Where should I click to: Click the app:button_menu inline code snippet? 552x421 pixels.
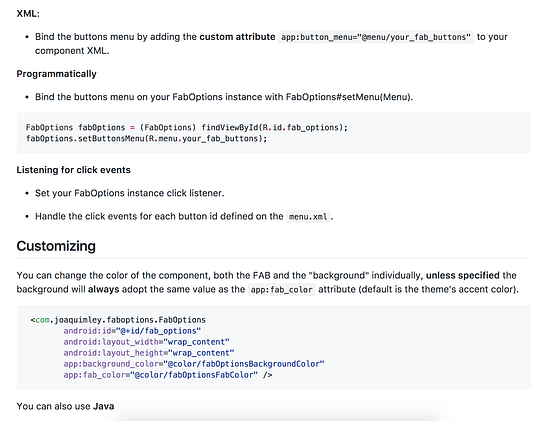click(376, 37)
